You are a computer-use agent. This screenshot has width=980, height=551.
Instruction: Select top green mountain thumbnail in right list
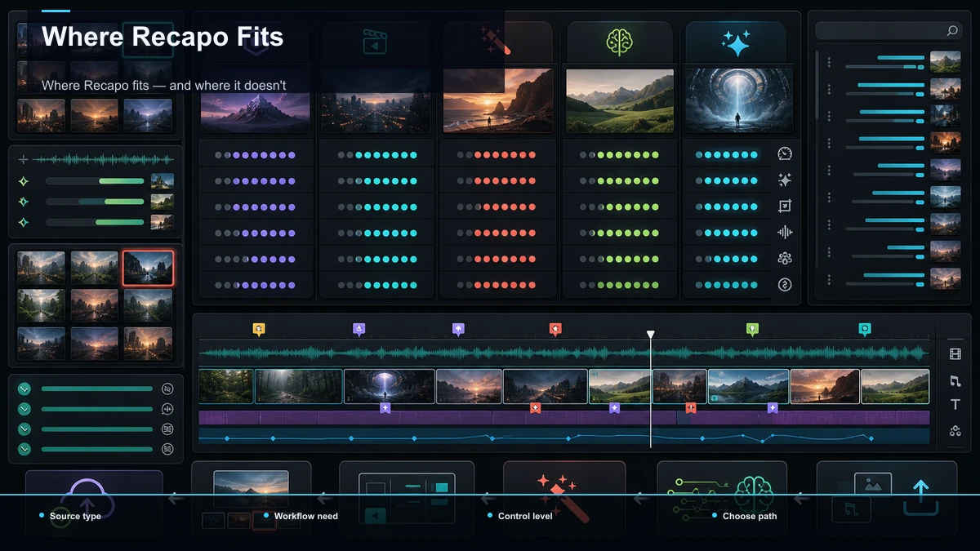pyautogui.click(x=946, y=62)
